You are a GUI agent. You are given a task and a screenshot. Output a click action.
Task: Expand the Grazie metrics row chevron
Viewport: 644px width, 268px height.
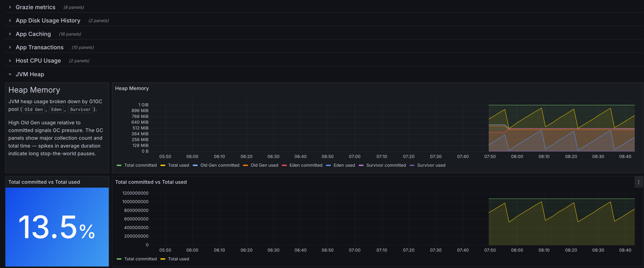tap(10, 7)
